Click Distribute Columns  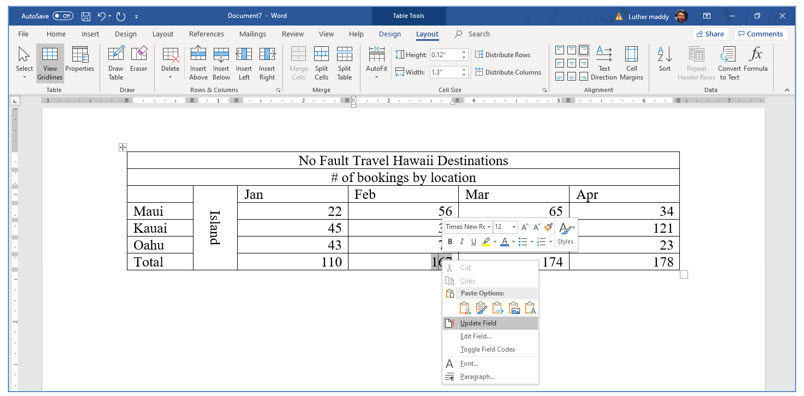click(508, 72)
